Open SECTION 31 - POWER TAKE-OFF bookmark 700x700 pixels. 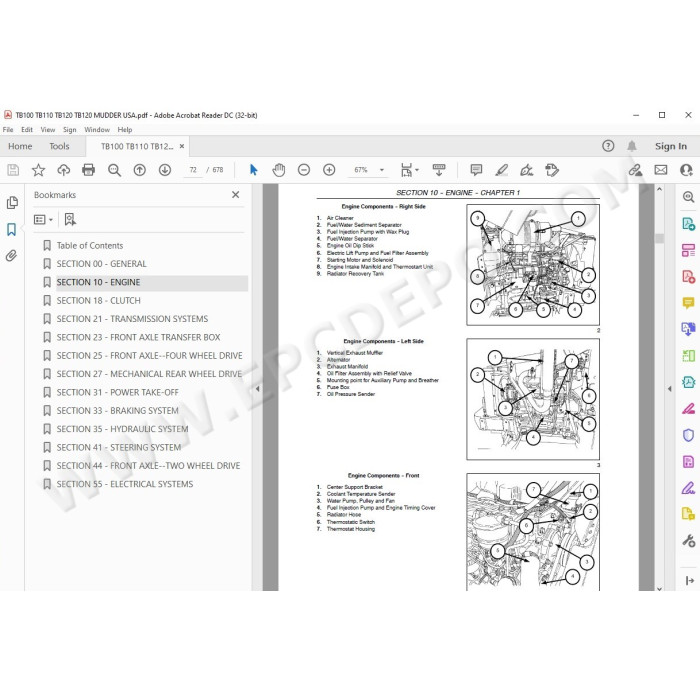click(117, 392)
